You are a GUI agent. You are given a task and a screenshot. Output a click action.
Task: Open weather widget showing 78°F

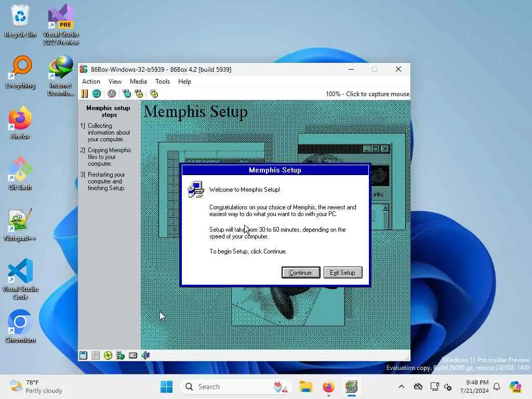click(36, 387)
